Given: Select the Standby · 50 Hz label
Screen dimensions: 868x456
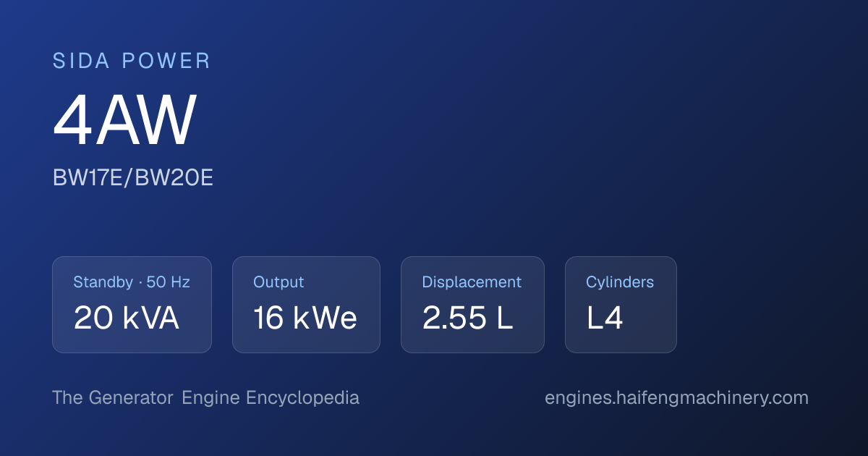Looking at the screenshot, I should (x=132, y=282).
